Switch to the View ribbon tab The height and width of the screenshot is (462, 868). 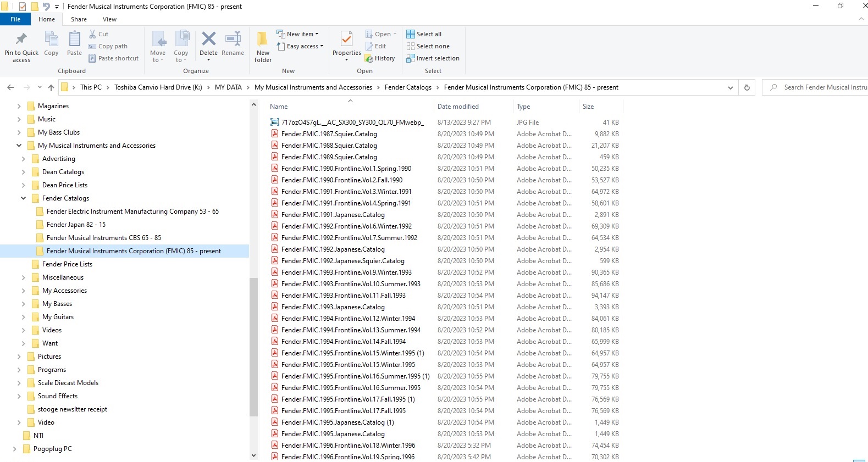click(x=109, y=19)
